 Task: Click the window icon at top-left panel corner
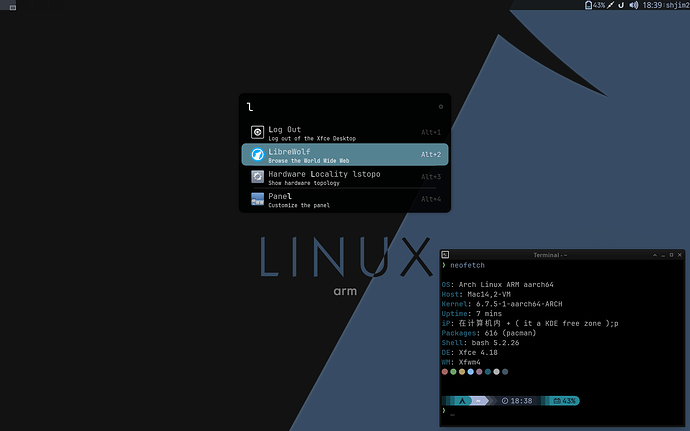(13, 7)
